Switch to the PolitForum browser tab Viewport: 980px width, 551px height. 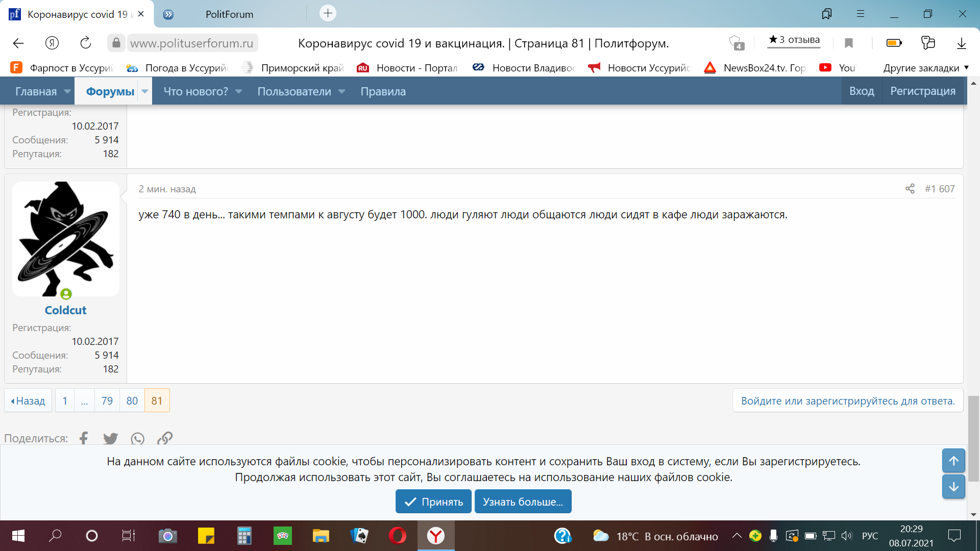coord(229,14)
